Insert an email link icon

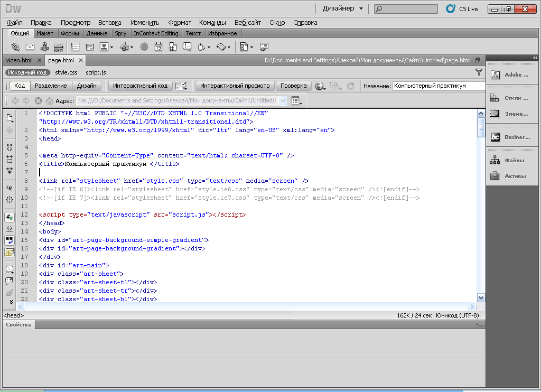coord(30,47)
